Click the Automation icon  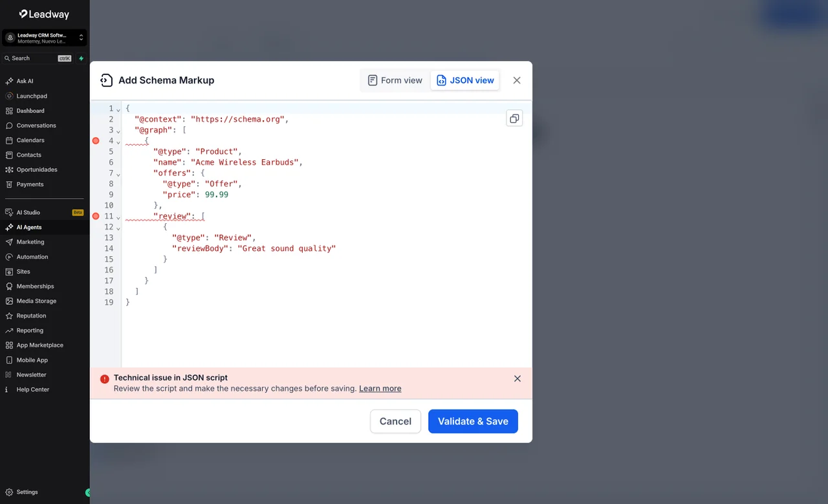tap(9, 257)
